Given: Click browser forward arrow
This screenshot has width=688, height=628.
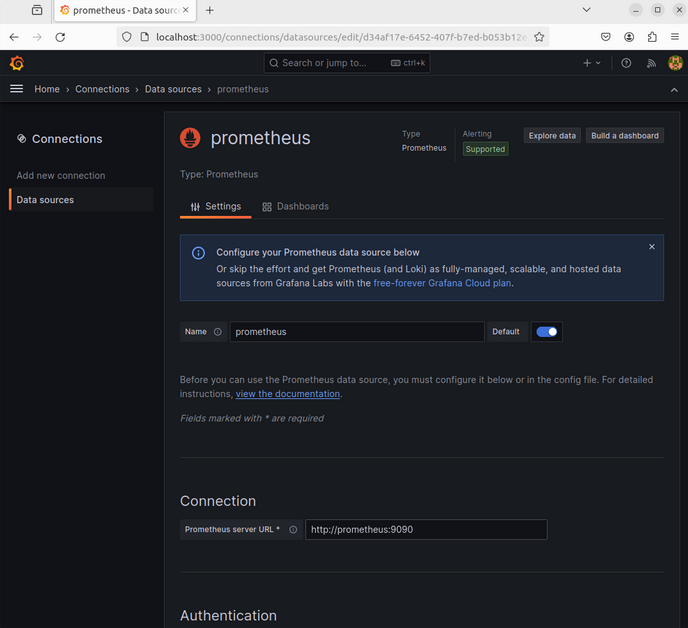Looking at the screenshot, I should click(37, 37).
